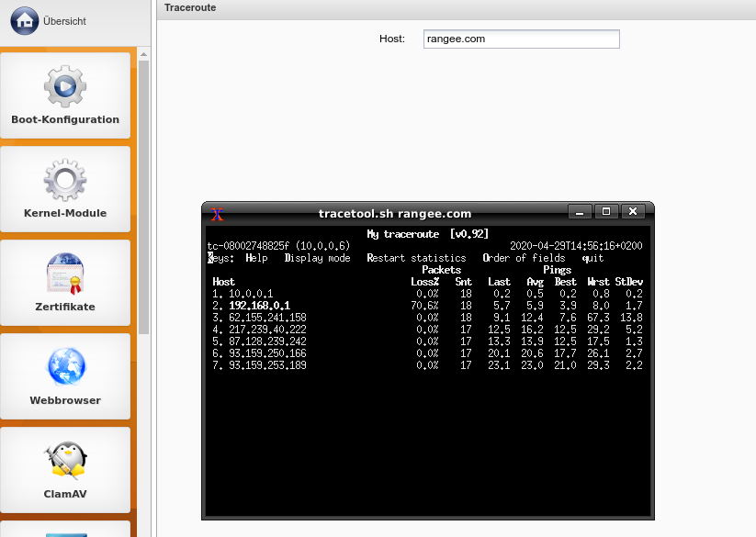
Task: Open the Zertifikate certificate icon
Action: [65, 274]
